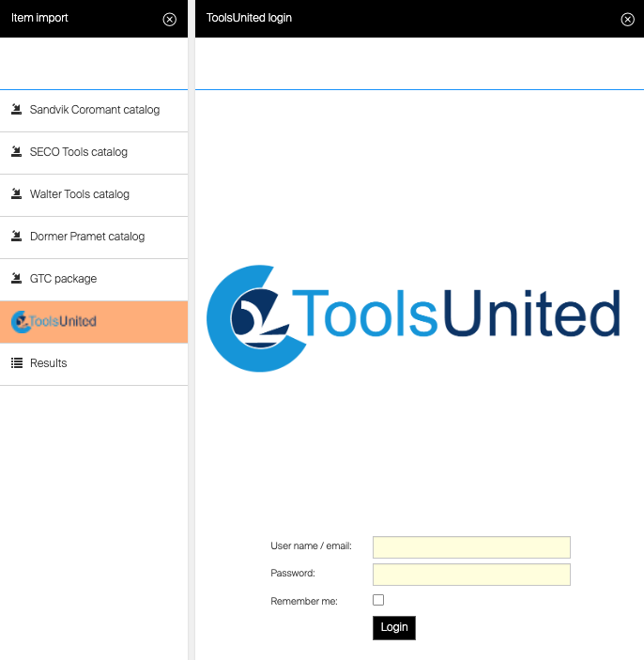Open Dormer Pramet catalog entry

click(87, 237)
